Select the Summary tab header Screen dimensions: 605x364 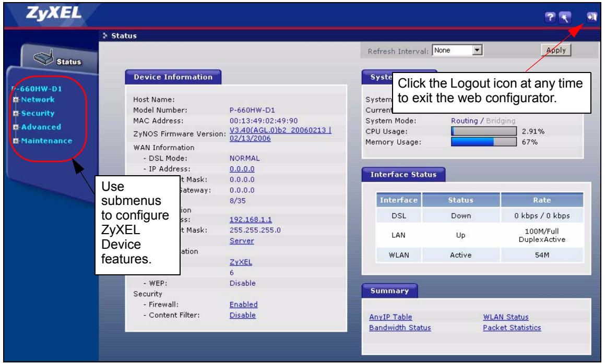[390, 291]
